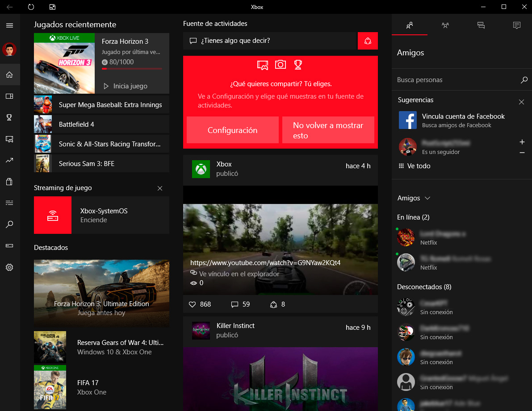Select first online friend watching Netflix

coord(462,237)
